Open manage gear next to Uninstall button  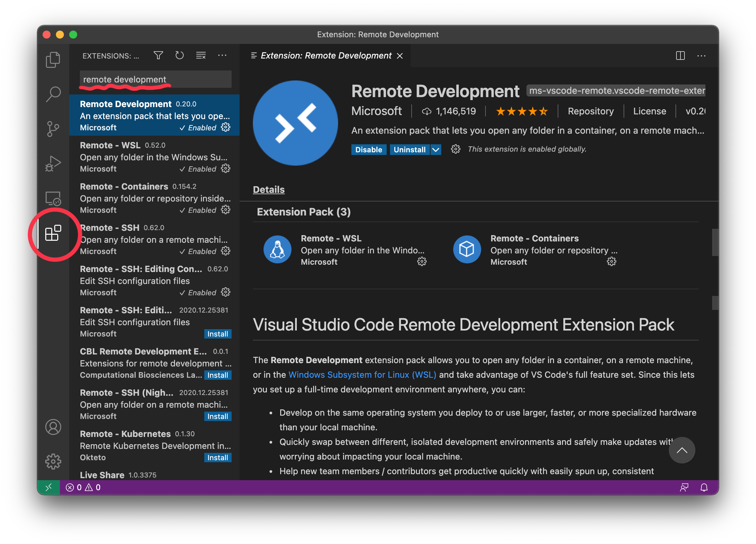pos(456,149)
